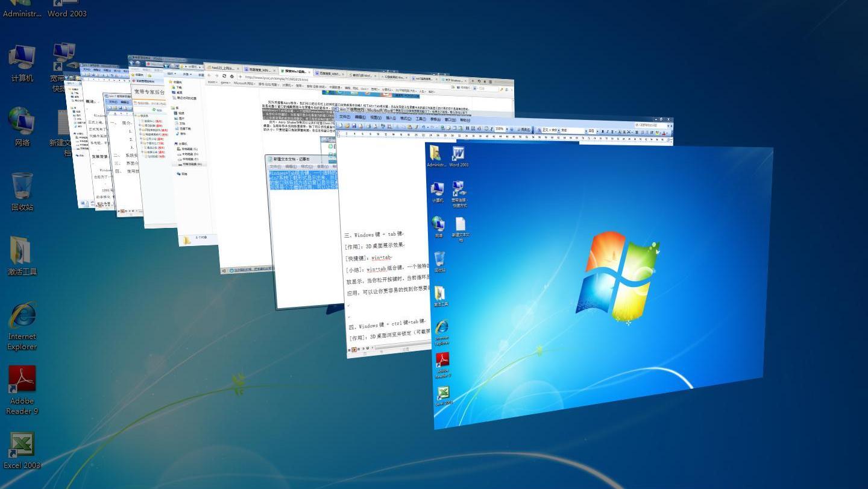Open 文件(F) menu in Word window

pos(345,117)
